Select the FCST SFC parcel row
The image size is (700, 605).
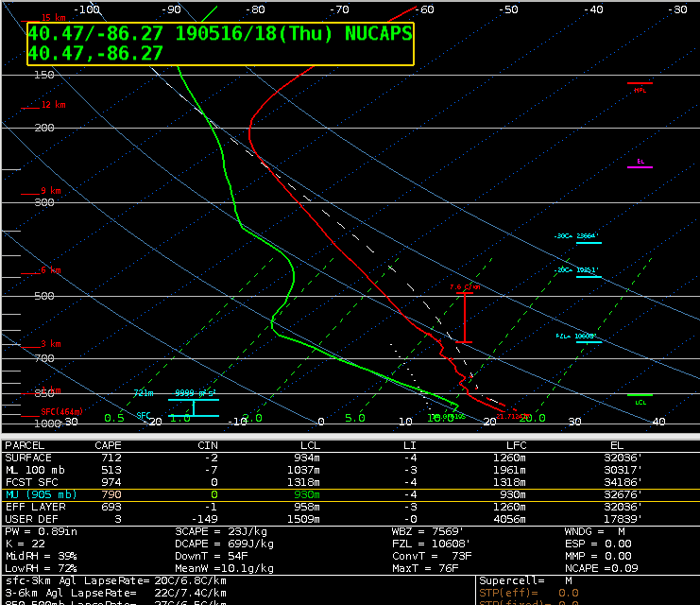pyautogui.click(x=350, y=482)
